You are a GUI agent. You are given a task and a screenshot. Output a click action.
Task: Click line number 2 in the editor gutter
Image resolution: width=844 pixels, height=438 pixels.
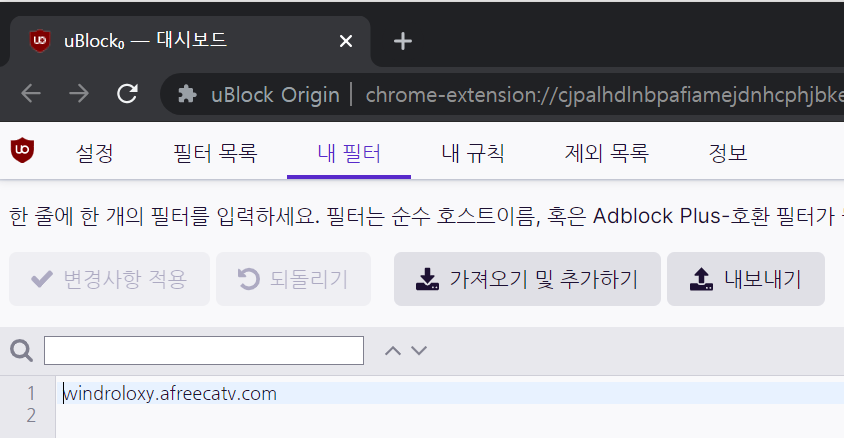[31, 415]
